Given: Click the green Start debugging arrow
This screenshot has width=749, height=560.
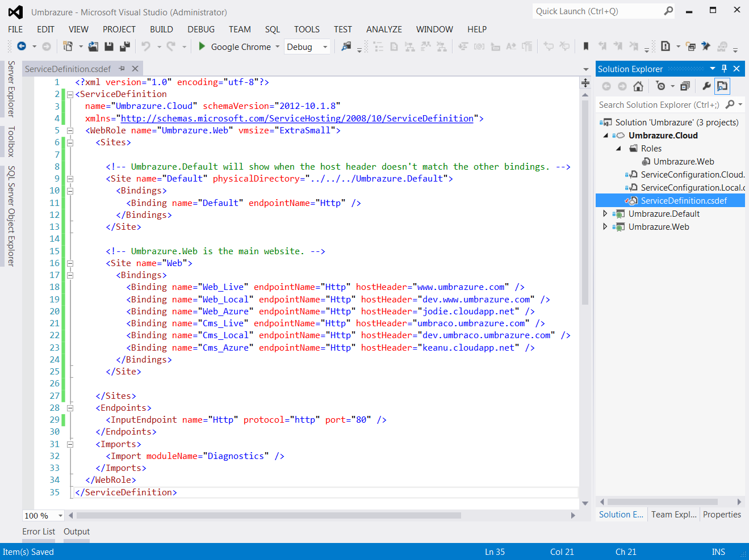Looking at the screenshot, I should pyautogui.click(x=202, y=47).
